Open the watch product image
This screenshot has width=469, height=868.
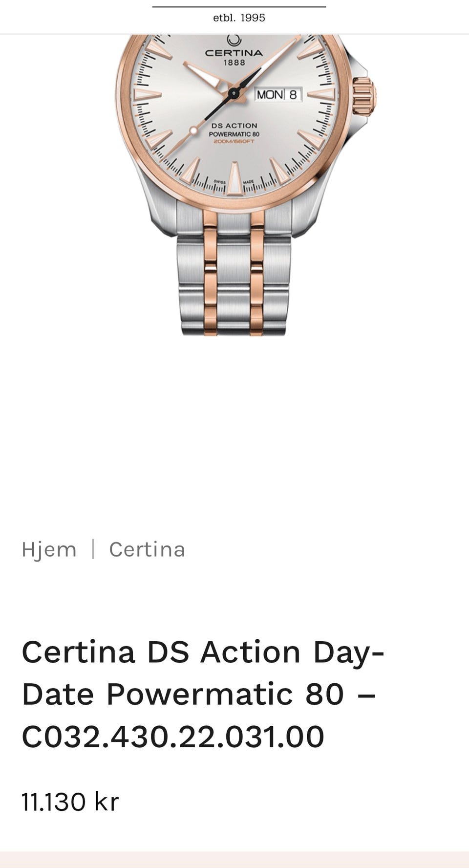click(x=246, y=185)
